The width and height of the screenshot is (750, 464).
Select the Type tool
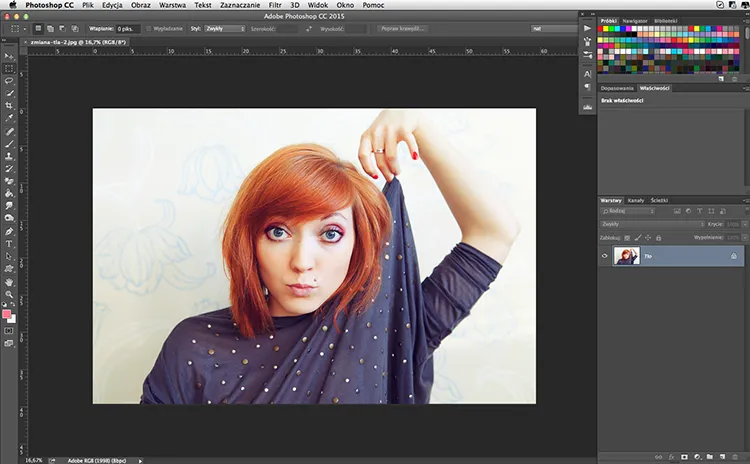[9, 244]
